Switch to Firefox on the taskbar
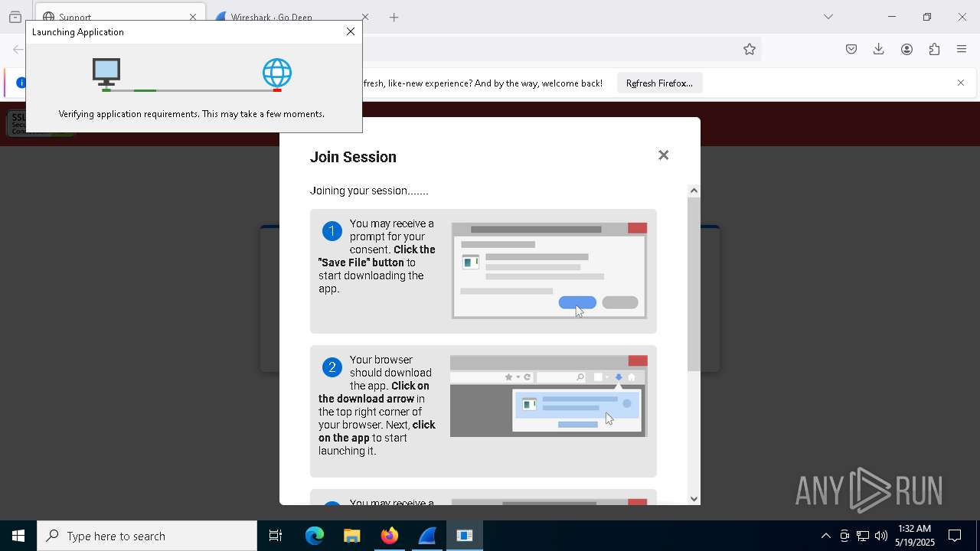Viewport: 980px width, 551px height. (x=390, y=536)
